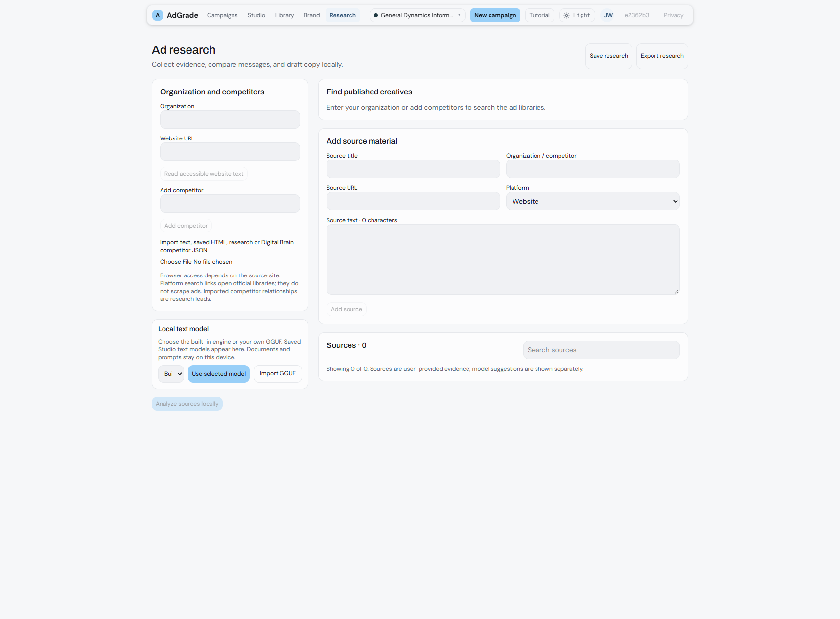This screenshot has height=619, width=840.
Task: Click the e2362b3 build version text
Action: [x=637, y=15]
